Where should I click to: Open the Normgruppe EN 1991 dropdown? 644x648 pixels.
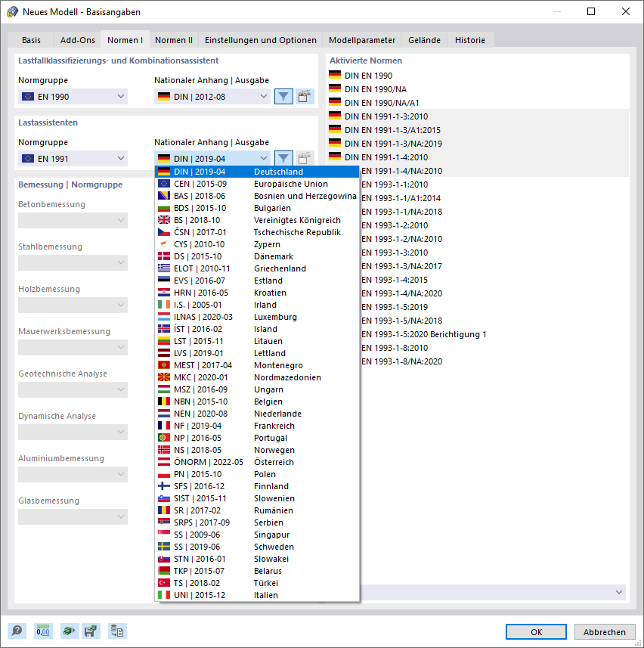pos(73,158)
